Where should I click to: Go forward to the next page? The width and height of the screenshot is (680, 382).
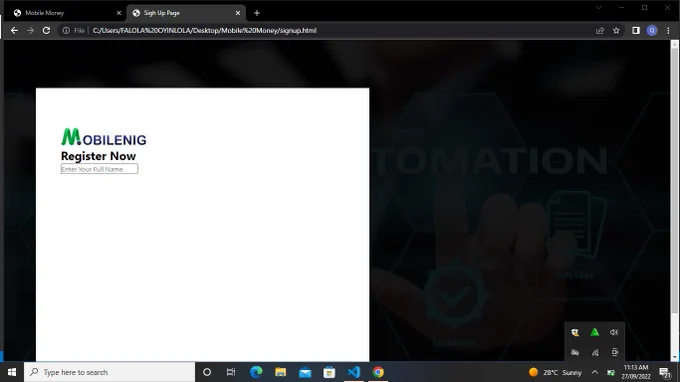point(30,30)
